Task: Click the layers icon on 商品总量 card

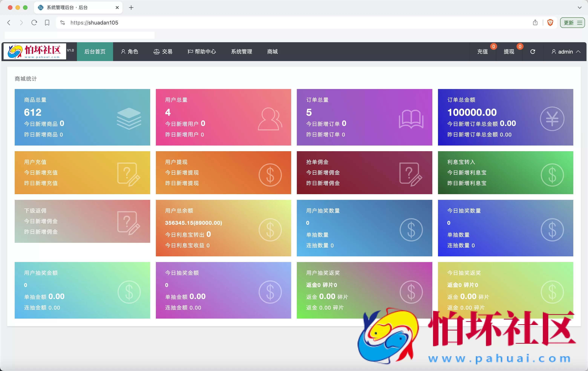Action: coord(129,119)
